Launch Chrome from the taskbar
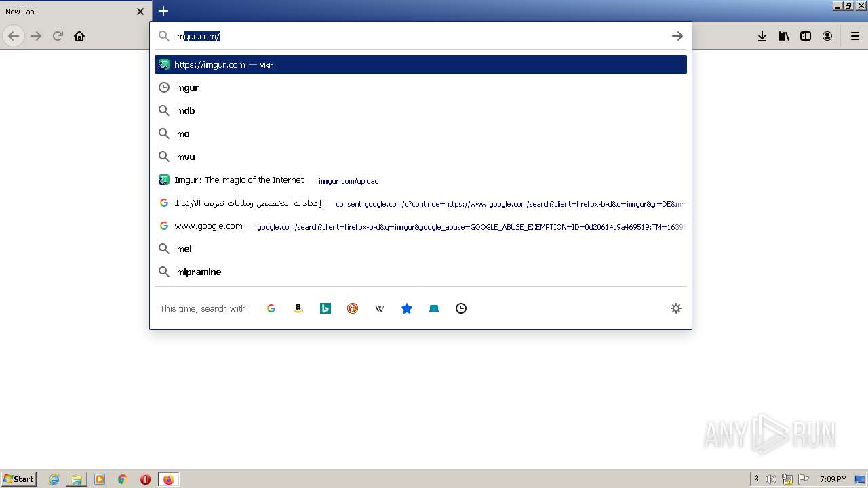Screen dimensions: 868x488 [x=123, y=479]
